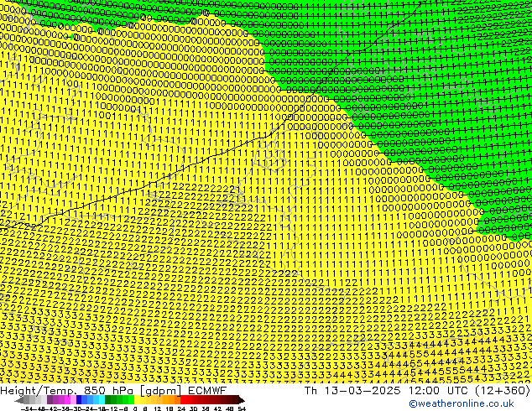Click the dark maroon right arrow of scale
Viewport: 532px width, 411px height.
(242, 400)
